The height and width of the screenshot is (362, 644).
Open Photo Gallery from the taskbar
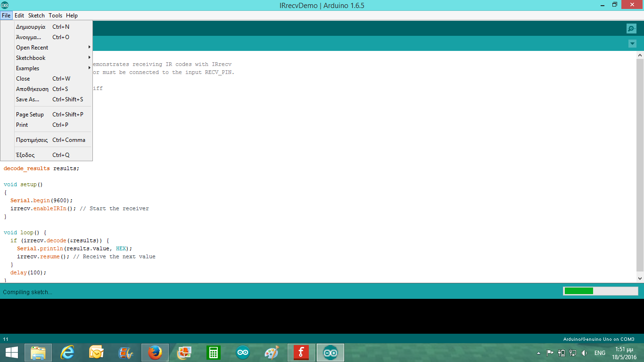coord(184,353)
